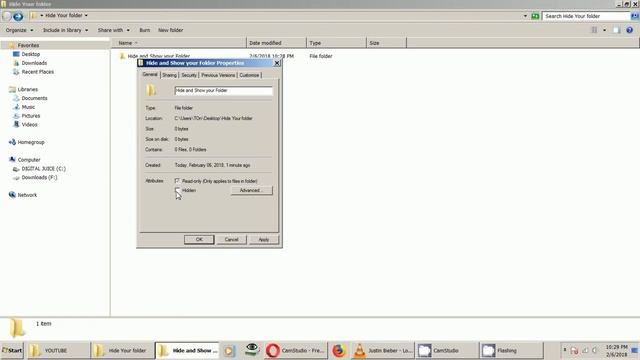Screen dimensions: 640x360
Task: Tick the Hidden attribute checkbox
Action: coord(178,190)
